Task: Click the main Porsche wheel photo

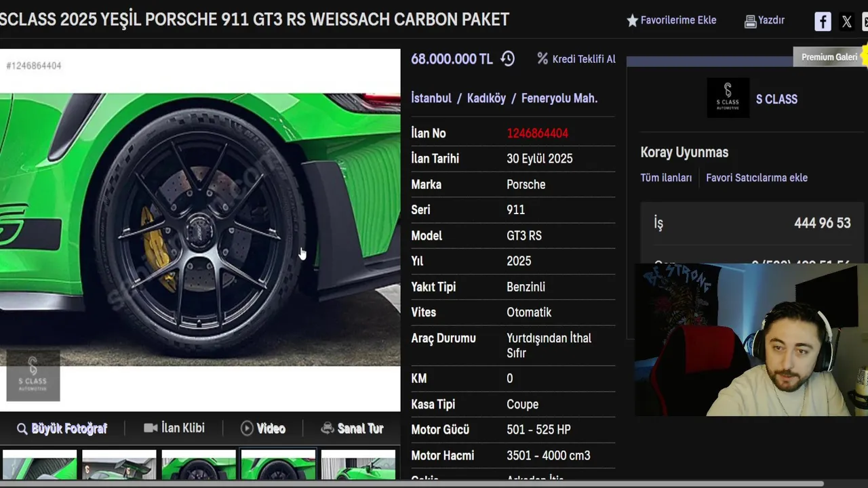Action: (200, 229)
